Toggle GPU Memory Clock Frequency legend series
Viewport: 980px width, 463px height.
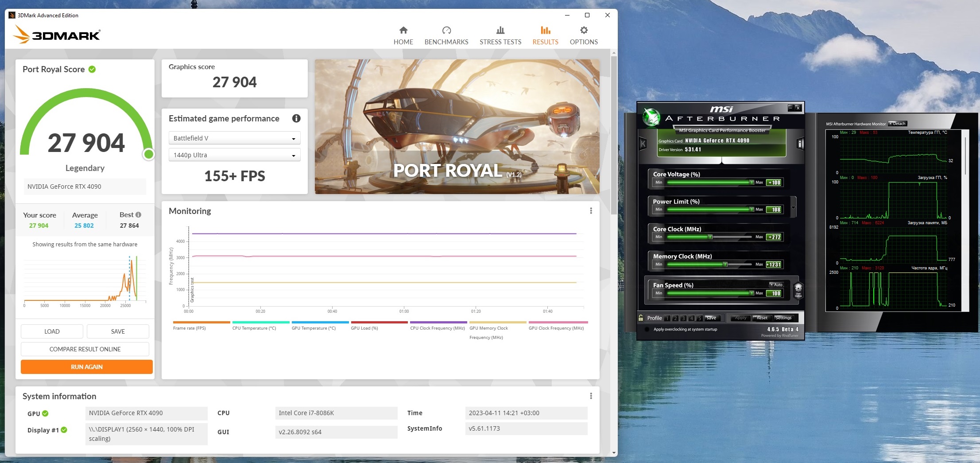(498, 330)
